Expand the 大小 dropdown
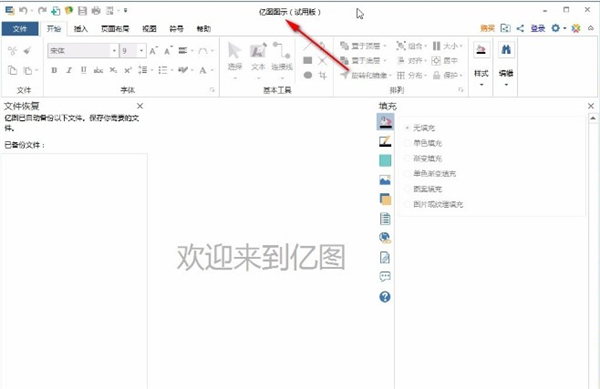This screenshot has width=600, height=389. coord(461,46)
